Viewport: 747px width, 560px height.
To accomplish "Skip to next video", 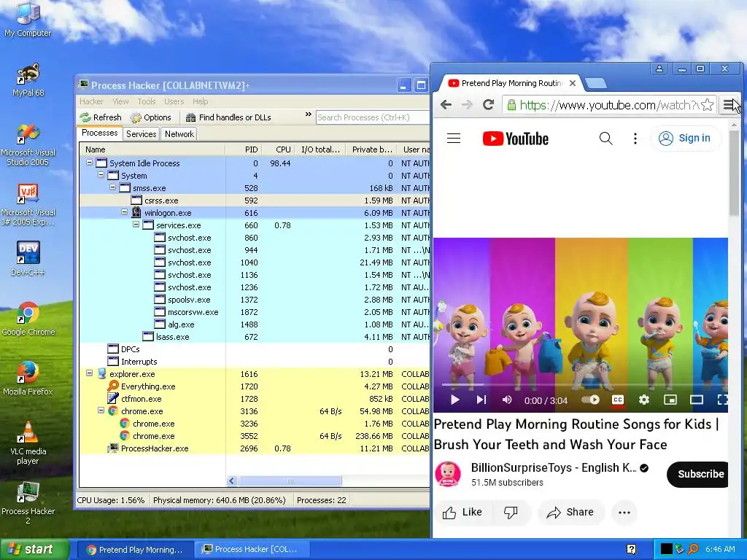I will click(x=481, y=400).
